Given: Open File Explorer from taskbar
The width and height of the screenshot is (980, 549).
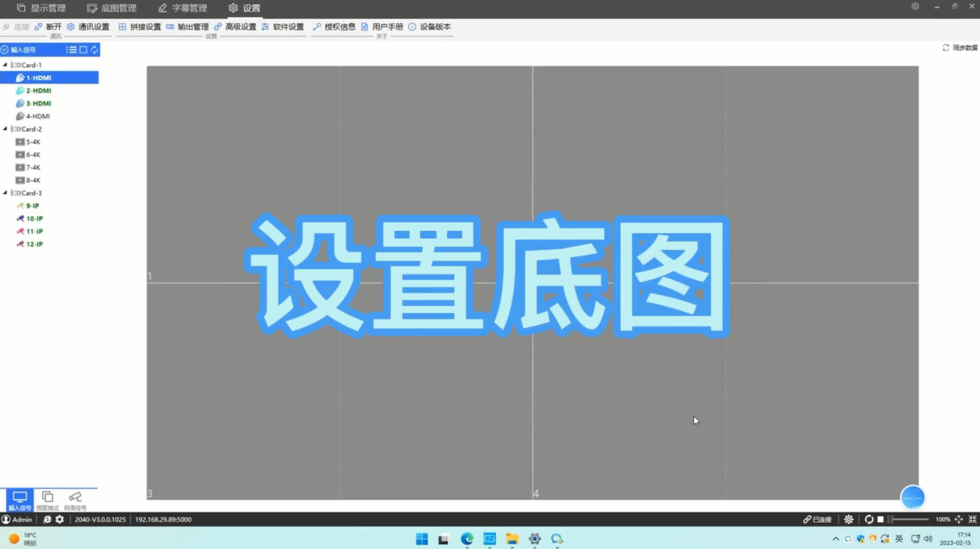Looking at the screenshot, I should pos(512,539).
